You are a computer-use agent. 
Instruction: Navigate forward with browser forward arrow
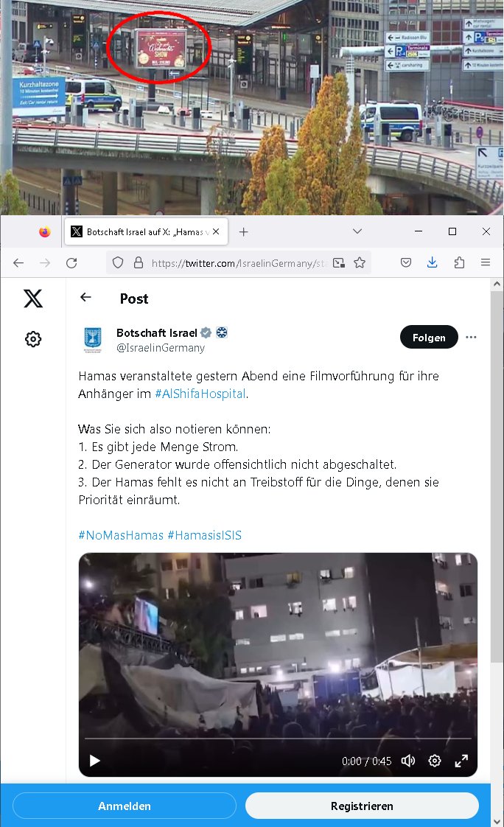point(46,262)
